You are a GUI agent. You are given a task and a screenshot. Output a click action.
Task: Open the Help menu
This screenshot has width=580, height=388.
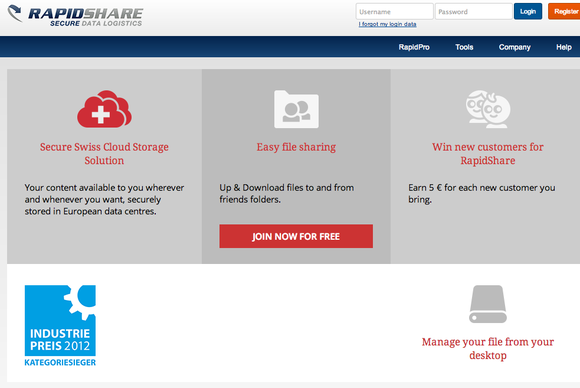click(564, 47)
